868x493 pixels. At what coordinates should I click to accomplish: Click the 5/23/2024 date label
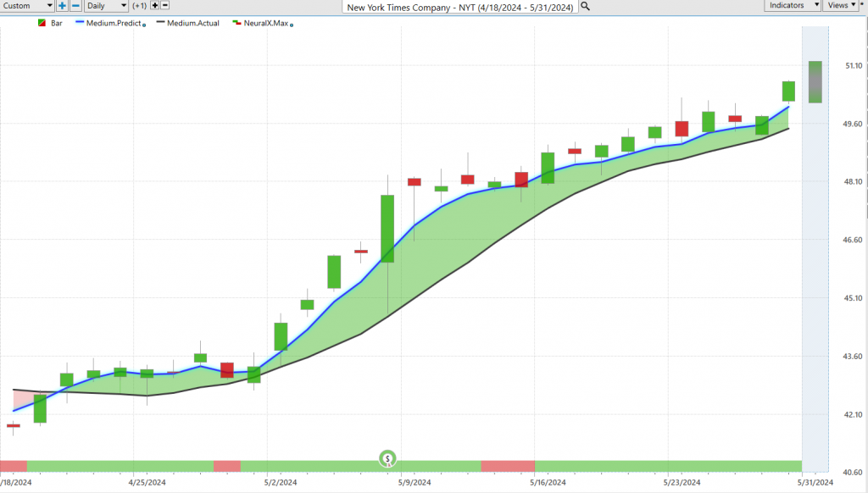(682, 483)
